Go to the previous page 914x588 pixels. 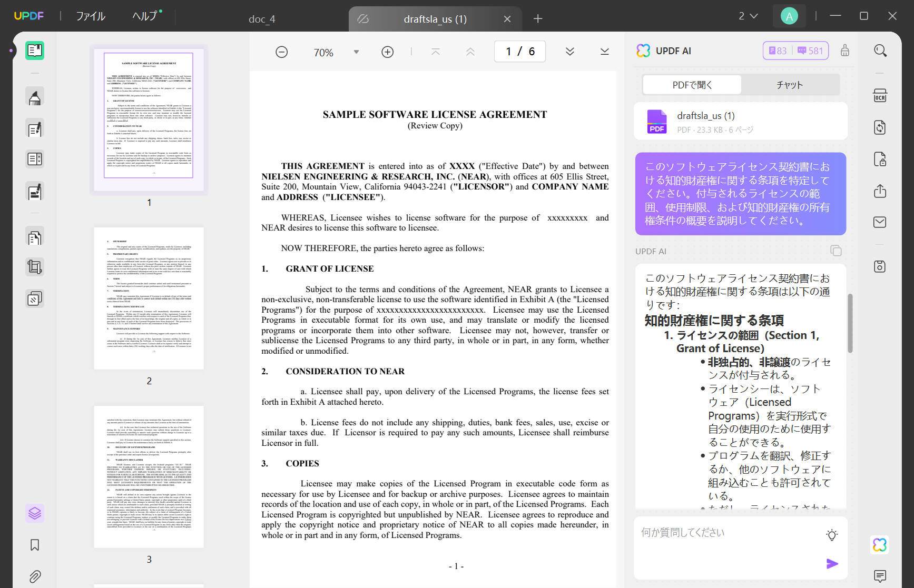(x=470, y=52)
